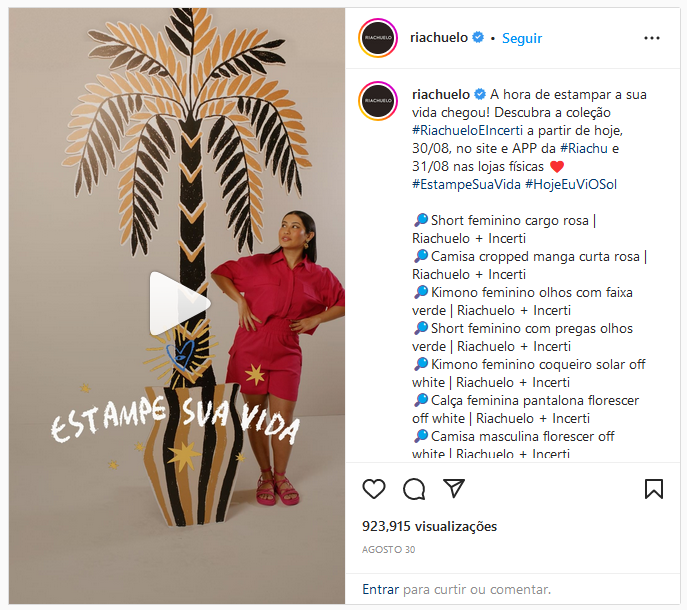
Task: Click Riachuelo profile picture in header
Action: click(x=378, y=38)
